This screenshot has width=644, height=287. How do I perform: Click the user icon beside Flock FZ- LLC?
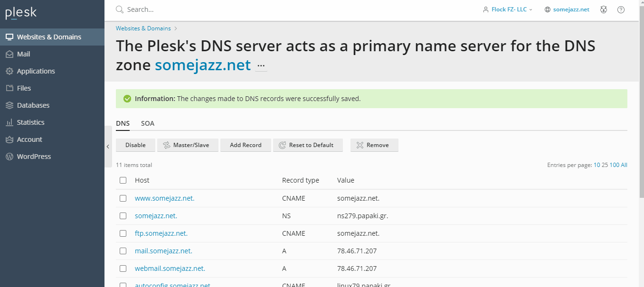pyautogui.click(x=485, y=9)
